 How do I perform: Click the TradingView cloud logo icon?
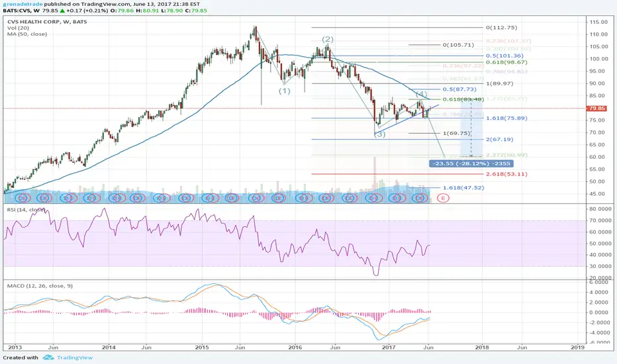point(48,357)
